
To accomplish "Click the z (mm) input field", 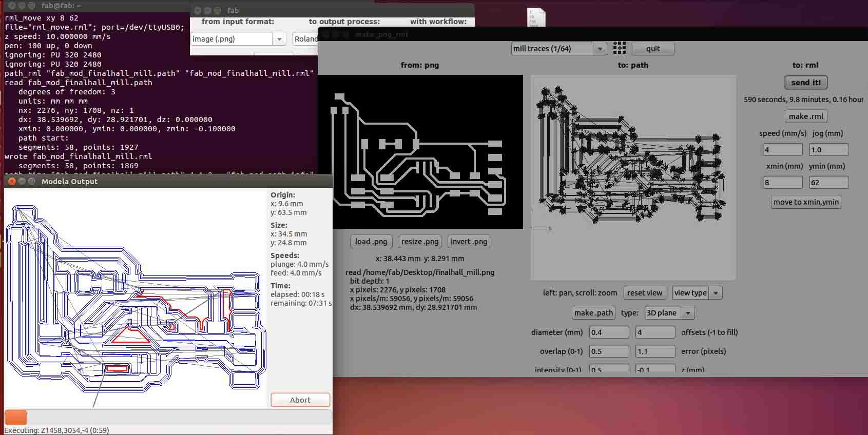I will 655,369.
